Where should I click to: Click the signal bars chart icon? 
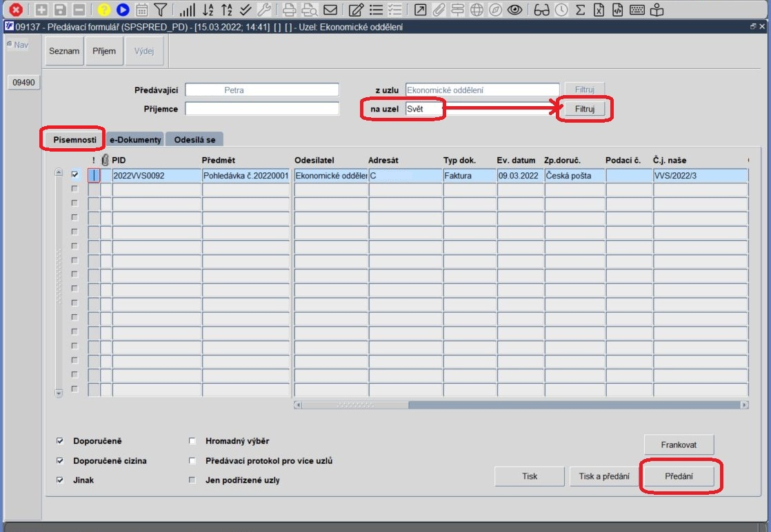coord(187,10)
